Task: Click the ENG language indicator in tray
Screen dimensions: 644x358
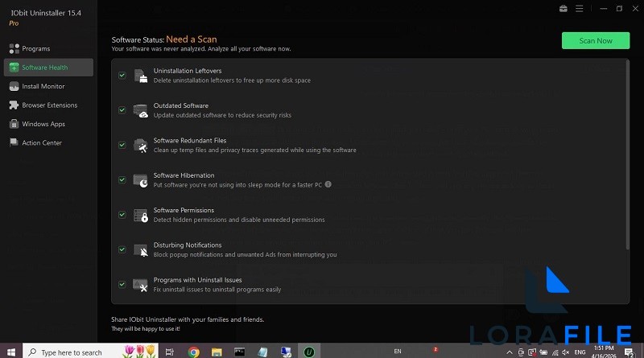Action: (580, 352)
